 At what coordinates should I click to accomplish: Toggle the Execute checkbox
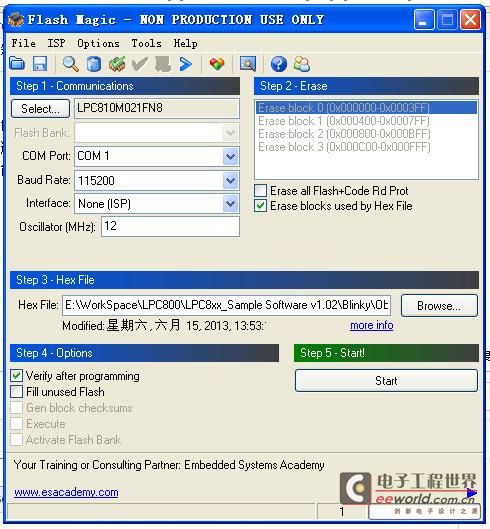click(x=17, y=423)
